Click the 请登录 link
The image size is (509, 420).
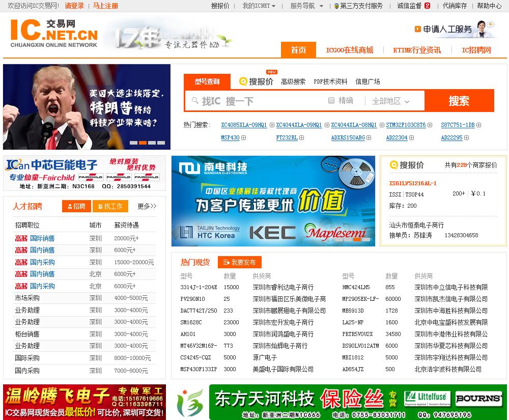(74, 6)
